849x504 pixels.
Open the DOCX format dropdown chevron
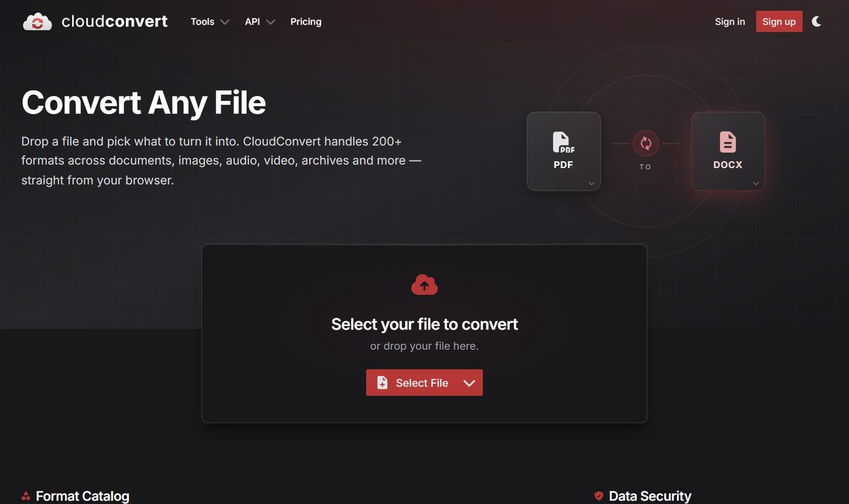coord(756,184)
